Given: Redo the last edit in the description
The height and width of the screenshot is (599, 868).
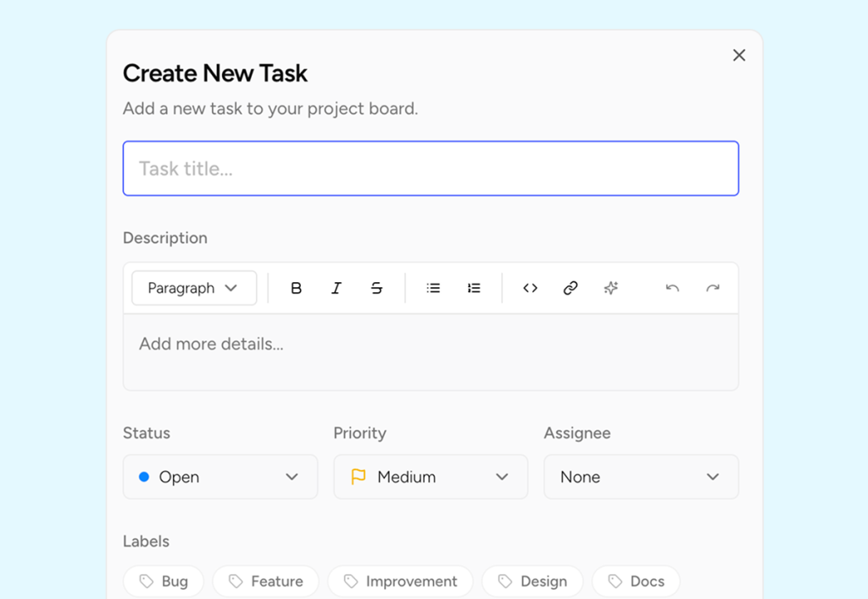Looking at the screenshot, I should click(x=713, y=288).
